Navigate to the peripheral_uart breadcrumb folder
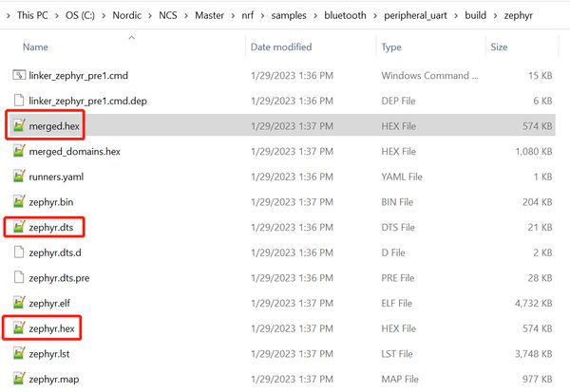Screen dimensions: 570x392 (415, 15)
